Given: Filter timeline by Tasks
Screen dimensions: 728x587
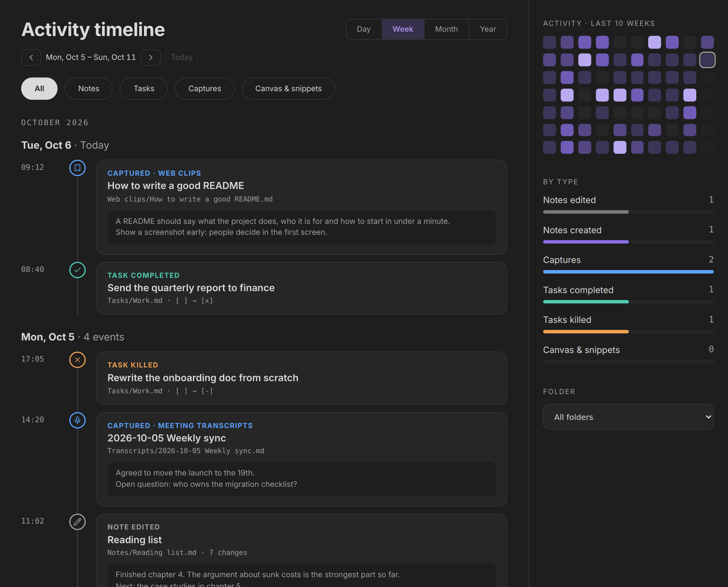Looking at the screenshot, I should pyautogui.click(x=144, y=88).
